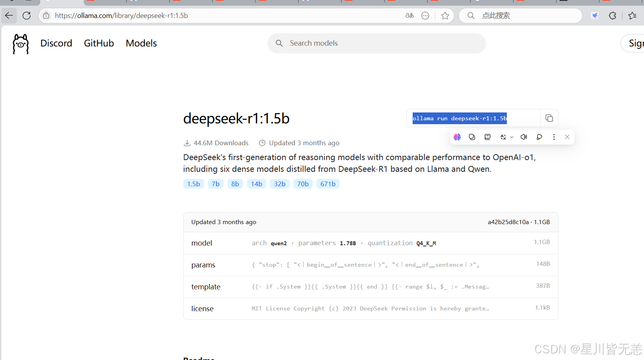Viewport: 644px width, 360px height.
Task: Open the model file row
Action: point(370,243)
